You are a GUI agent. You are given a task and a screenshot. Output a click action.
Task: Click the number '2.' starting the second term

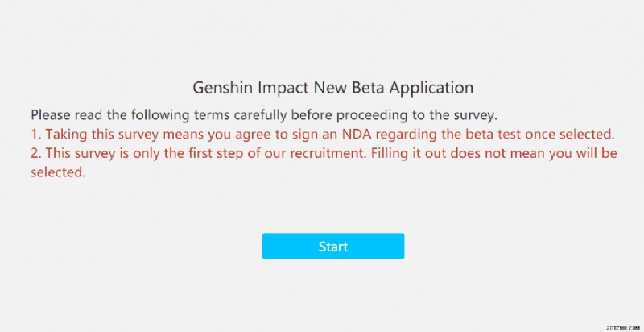pos(36,153)
